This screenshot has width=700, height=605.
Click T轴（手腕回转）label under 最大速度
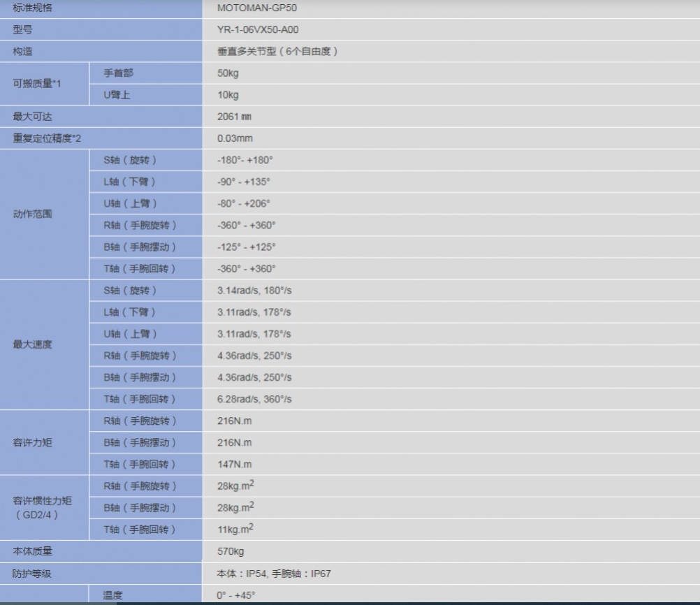pyautogui.click(x=140, y=399)
